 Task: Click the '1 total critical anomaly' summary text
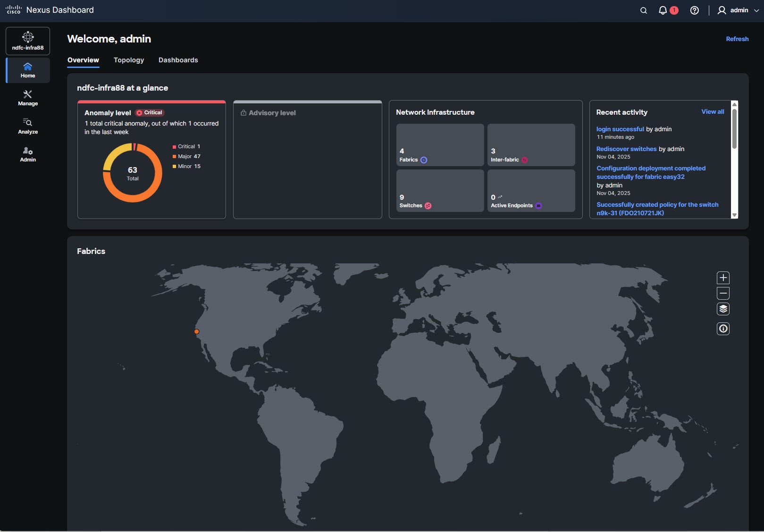[151, 127]
